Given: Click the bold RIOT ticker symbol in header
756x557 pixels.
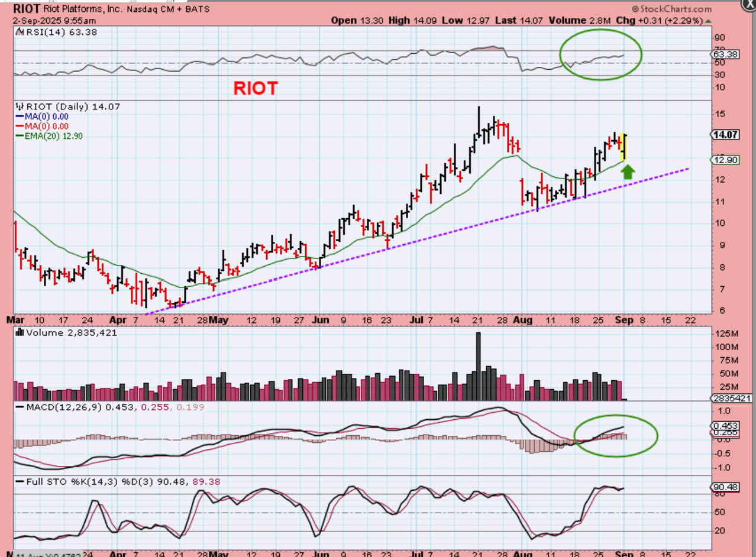Looking at the screenshot, I should (27, 9).
